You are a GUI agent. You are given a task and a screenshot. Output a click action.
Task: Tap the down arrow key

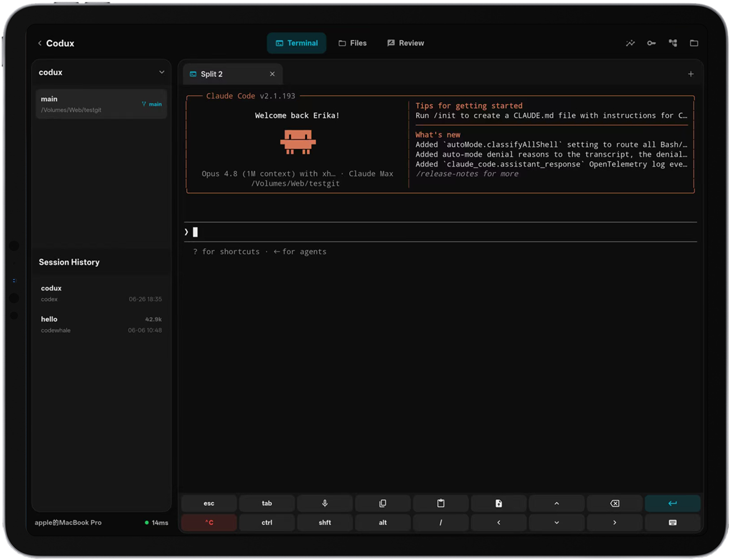(557, 523)
